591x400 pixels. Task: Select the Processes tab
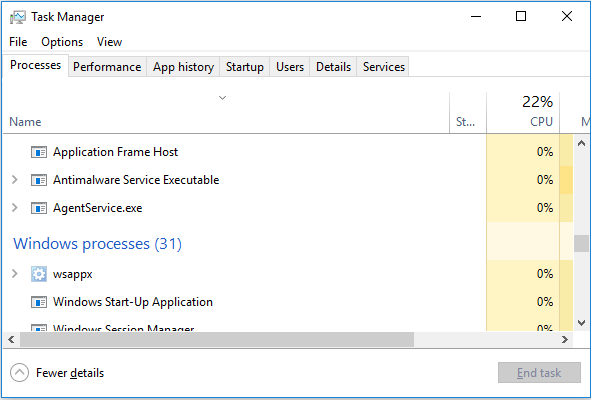(x=35, y=65)
